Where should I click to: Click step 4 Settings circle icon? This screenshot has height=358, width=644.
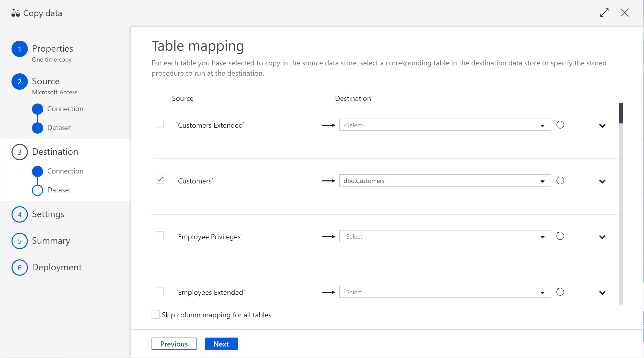(19, 214)
